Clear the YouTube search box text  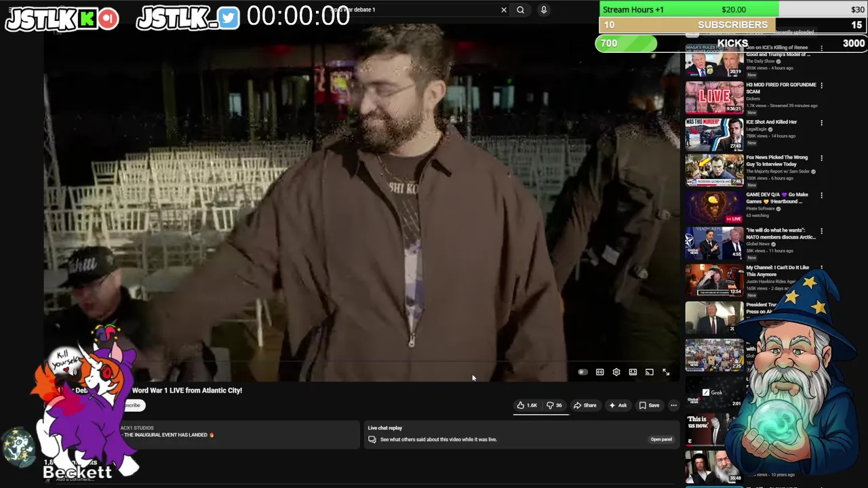(504, 10)
